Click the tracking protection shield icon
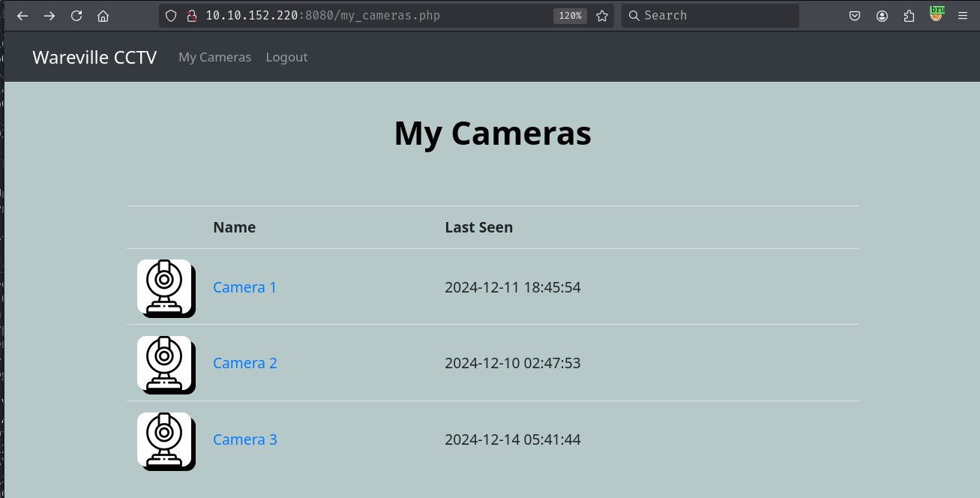Viewport: 980px width, 498px height. tap(171, 16)
